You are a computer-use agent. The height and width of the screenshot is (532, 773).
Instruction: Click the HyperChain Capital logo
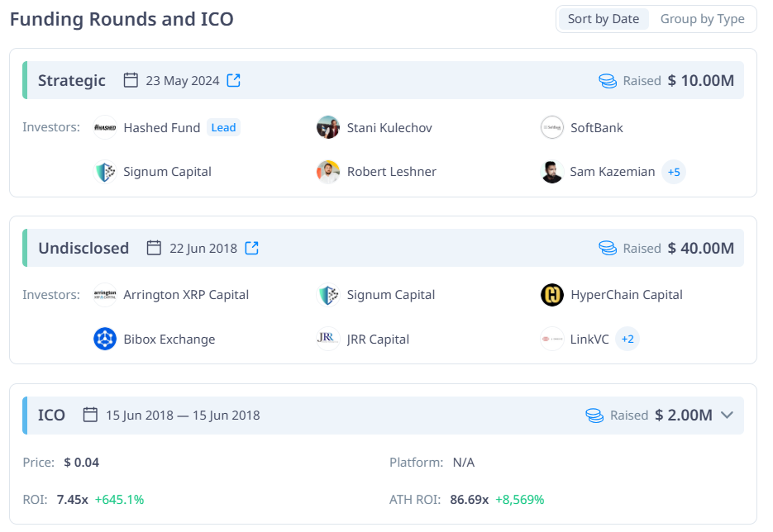click(x=552, y=295)
